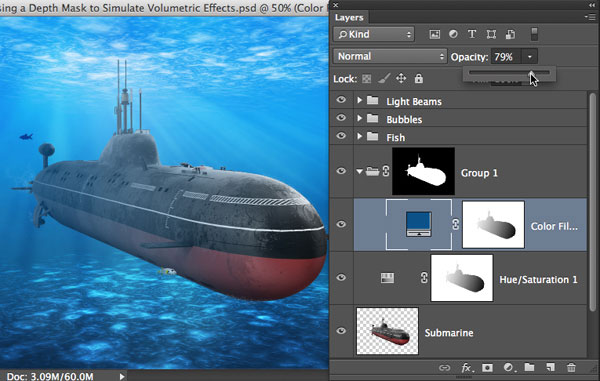Click the Color Fil... layer name

click(554, 226)
